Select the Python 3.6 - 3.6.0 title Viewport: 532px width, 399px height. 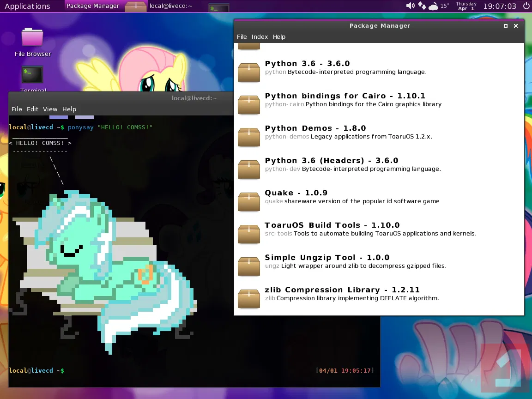tap(307, 63)
